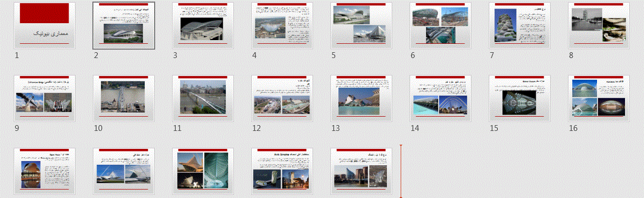Select the bottom-row slide with four-photo collage
The height and width of the screenshot is (198, 644).
[x=203, y=171]
